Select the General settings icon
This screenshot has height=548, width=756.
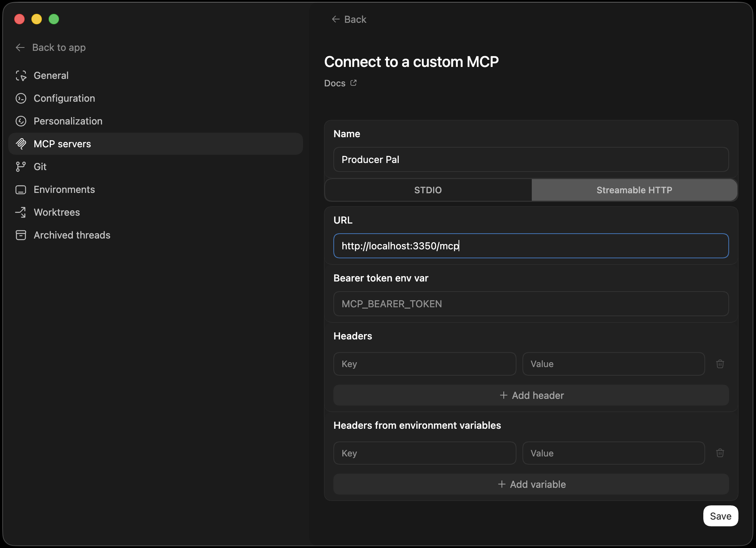coord(21,75)
